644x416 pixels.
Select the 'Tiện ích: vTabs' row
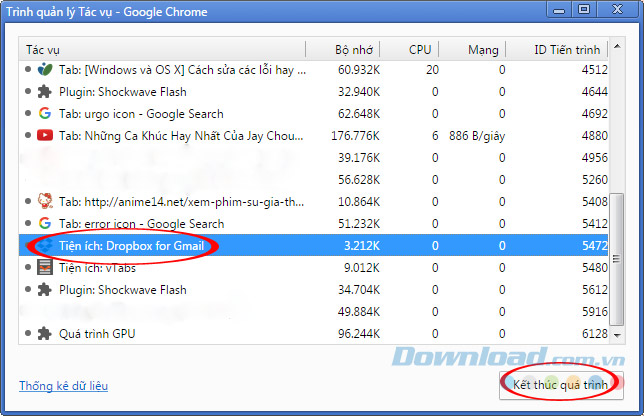(313, 268)
